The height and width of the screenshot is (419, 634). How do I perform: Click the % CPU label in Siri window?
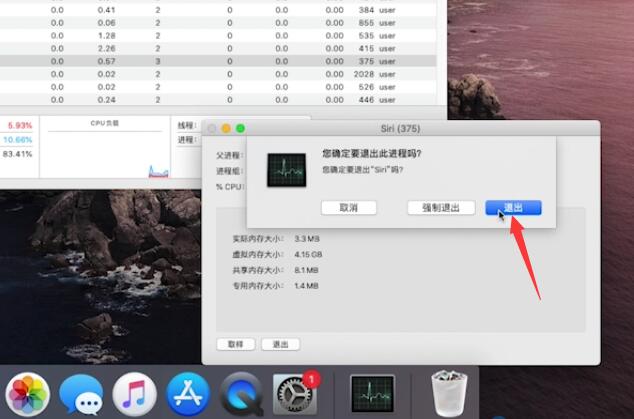229,187
